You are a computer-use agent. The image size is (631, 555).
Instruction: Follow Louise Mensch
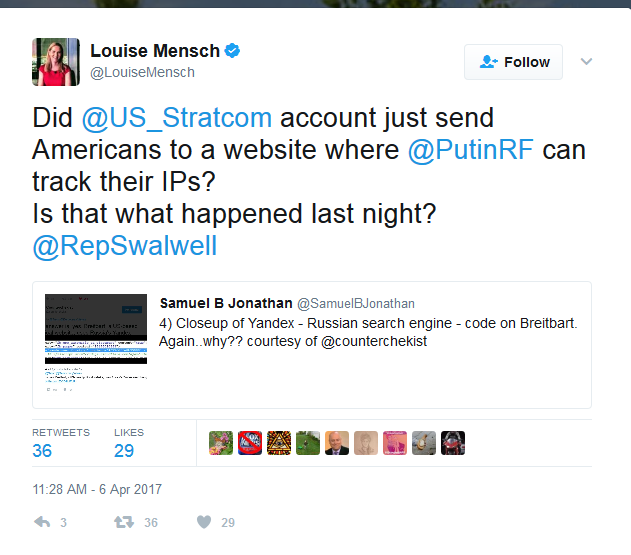pos(513,62)
